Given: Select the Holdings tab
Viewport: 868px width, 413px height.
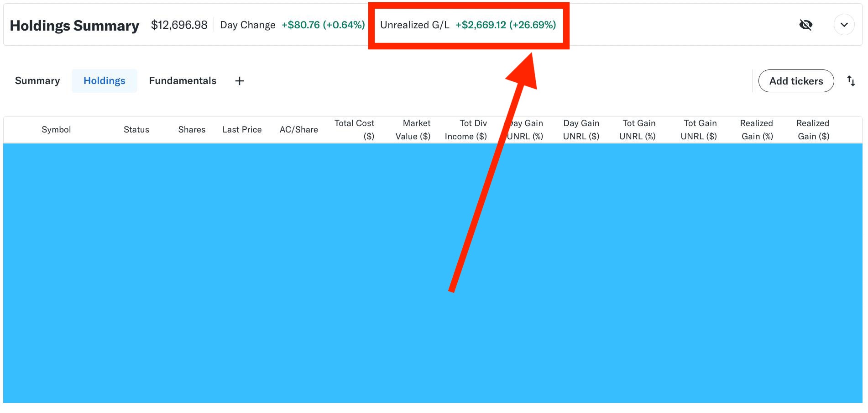Looking at the screenshot, I should (x=104, y=81).
